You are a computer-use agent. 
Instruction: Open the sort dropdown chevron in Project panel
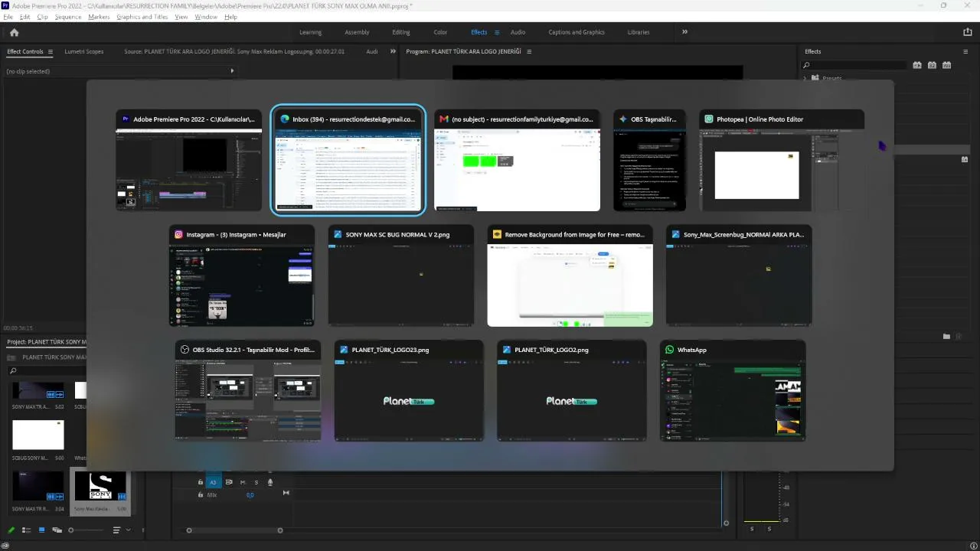click(x=128, y=530)
